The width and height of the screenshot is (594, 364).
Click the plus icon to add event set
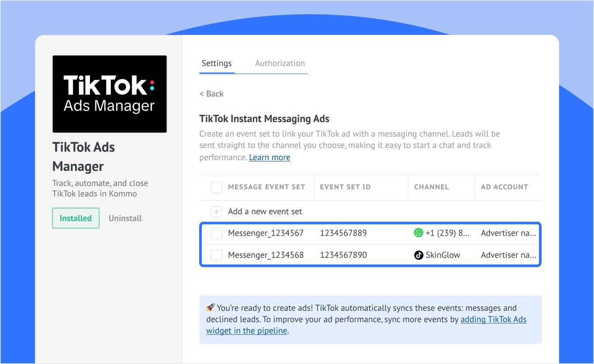216,212
